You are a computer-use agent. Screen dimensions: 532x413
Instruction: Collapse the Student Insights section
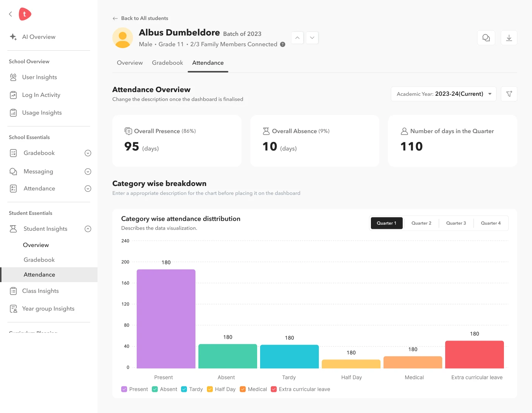[88, 229]
